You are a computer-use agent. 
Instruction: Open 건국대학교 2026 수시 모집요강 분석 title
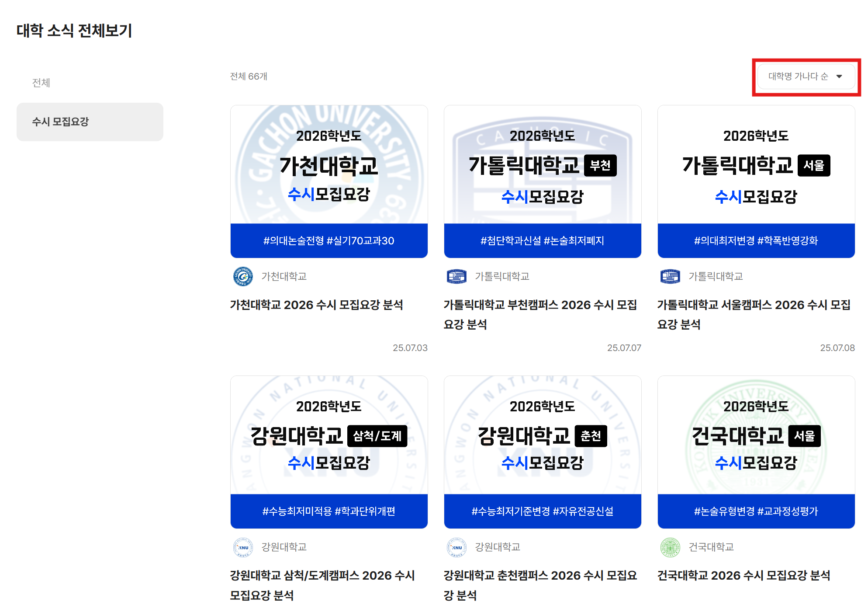click(744, 575)
